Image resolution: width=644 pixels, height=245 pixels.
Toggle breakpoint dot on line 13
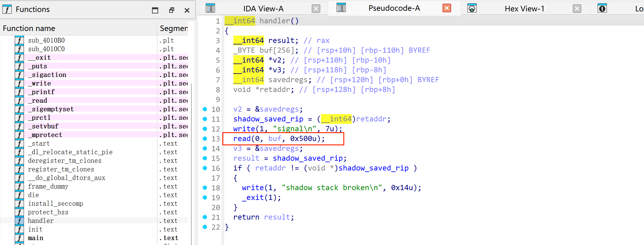[205, 139]
